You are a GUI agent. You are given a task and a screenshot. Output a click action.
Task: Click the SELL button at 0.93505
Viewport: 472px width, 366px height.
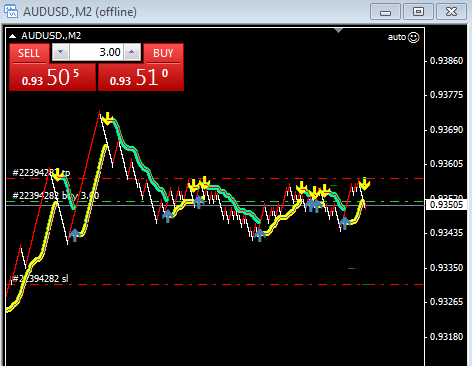pos(53,68)
